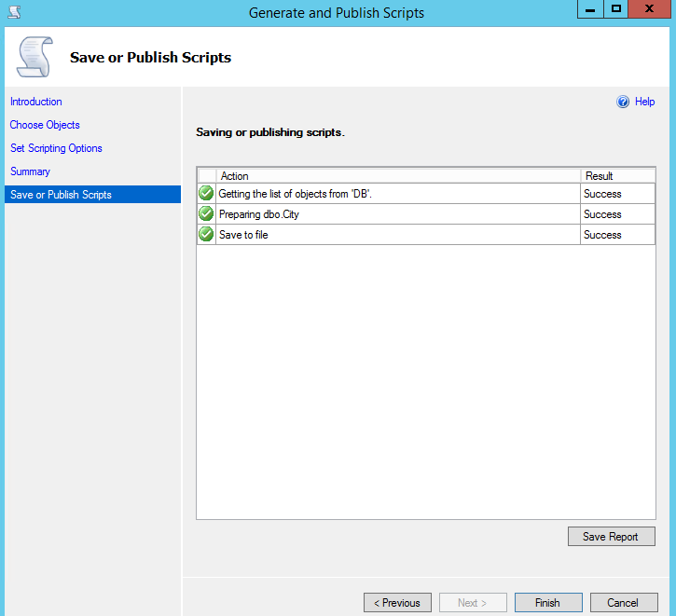Go to the Set Scripting Options step

tap(56, 148)
